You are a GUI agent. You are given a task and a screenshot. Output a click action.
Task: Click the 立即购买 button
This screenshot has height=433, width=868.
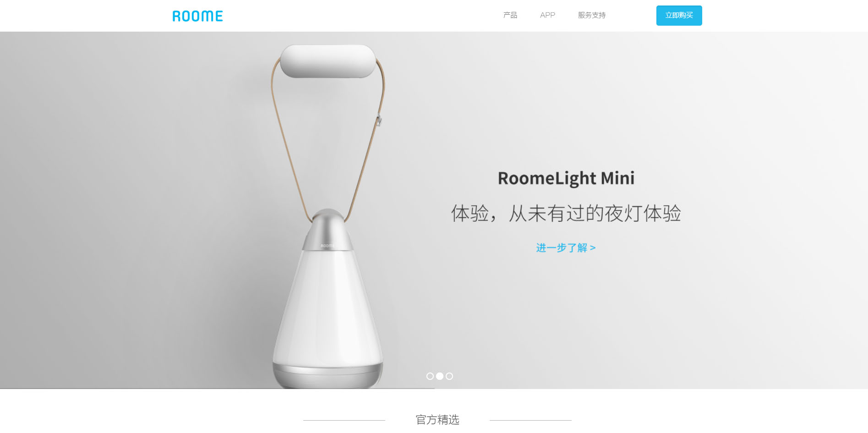point(679,16)
